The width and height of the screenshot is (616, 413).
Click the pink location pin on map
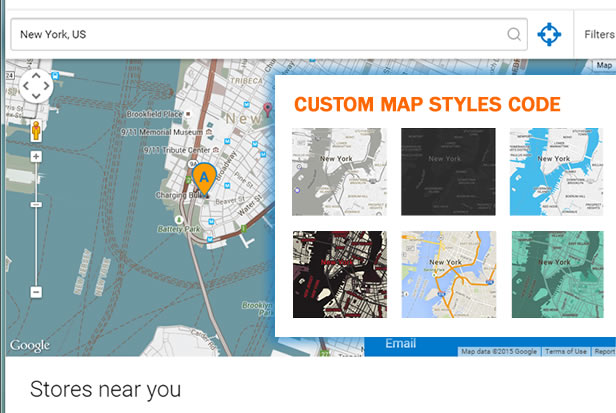point(268,109)
